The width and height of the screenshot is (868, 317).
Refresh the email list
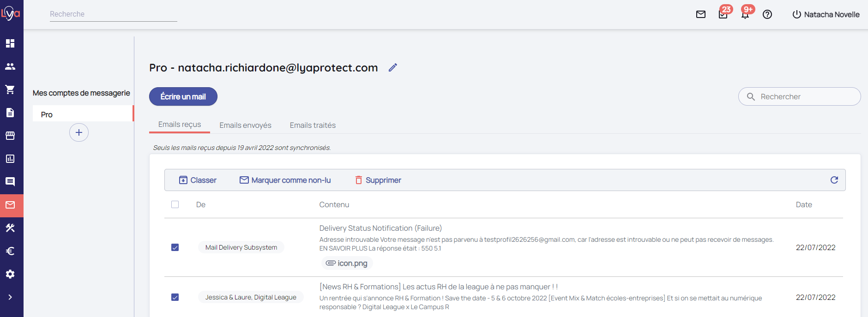coord(834,180)
